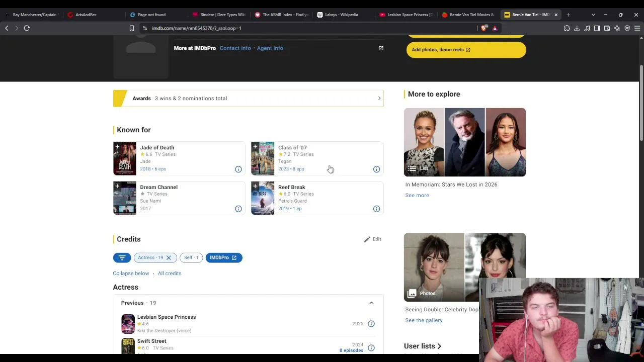Remove the Actress 19 credits filter

click(169, 258)
